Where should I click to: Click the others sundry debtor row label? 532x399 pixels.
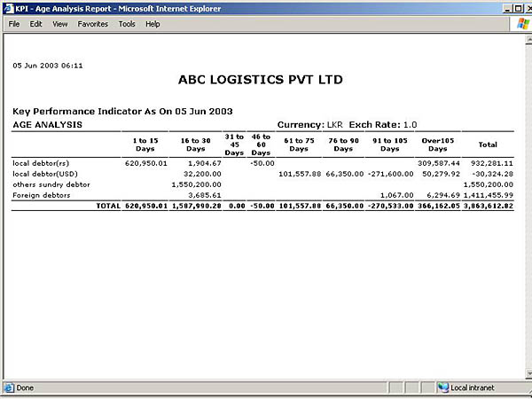51,184
